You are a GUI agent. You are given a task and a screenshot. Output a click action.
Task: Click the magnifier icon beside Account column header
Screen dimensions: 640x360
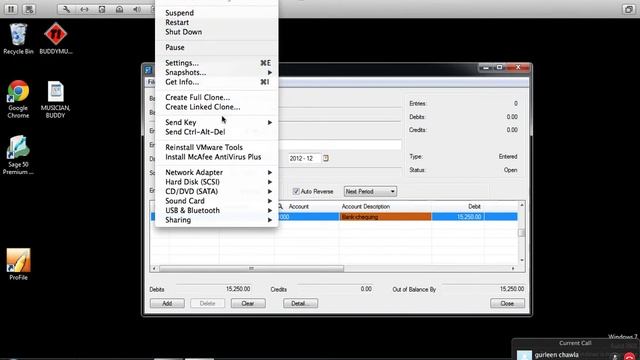280,207
